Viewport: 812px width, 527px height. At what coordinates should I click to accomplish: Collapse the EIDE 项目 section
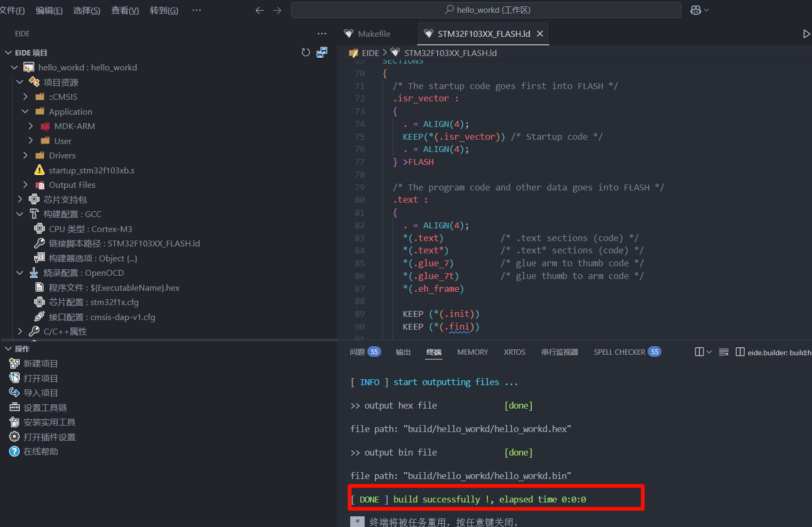[x=8, y=53]
